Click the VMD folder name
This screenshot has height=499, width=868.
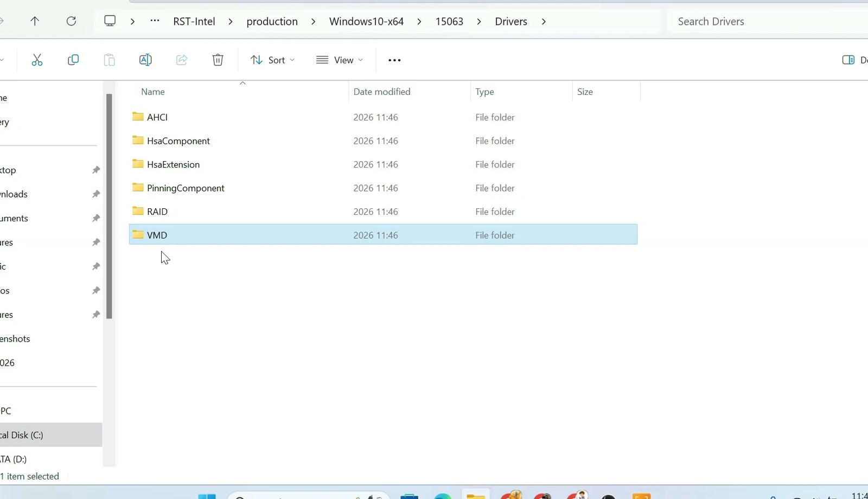click(157, 235)
